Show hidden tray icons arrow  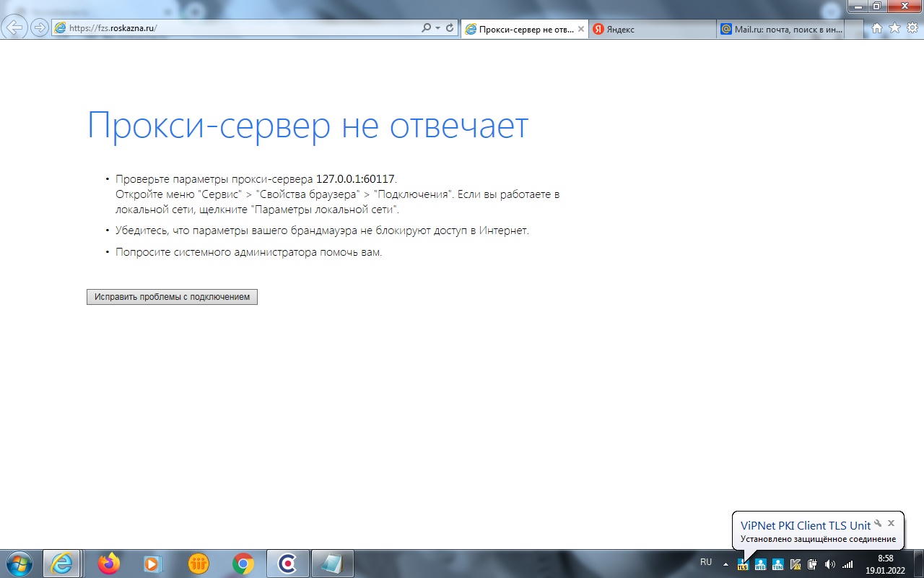click(725, 564)
